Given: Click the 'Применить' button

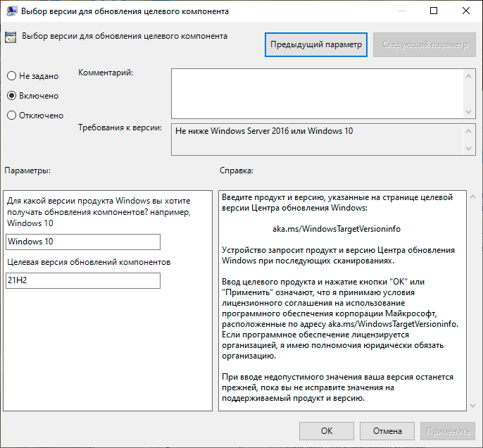Looking at the screenshot, I should pyautogui.click(x=448, y=431).
